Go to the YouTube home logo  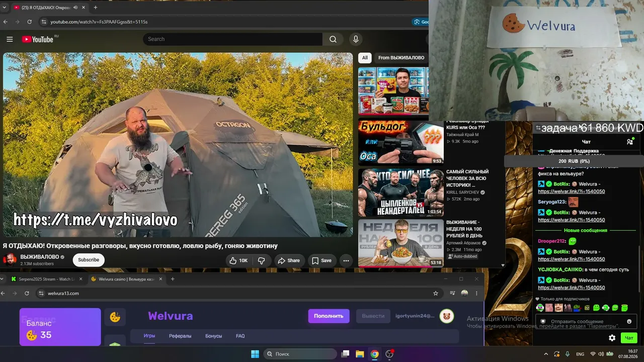[37, 39]
